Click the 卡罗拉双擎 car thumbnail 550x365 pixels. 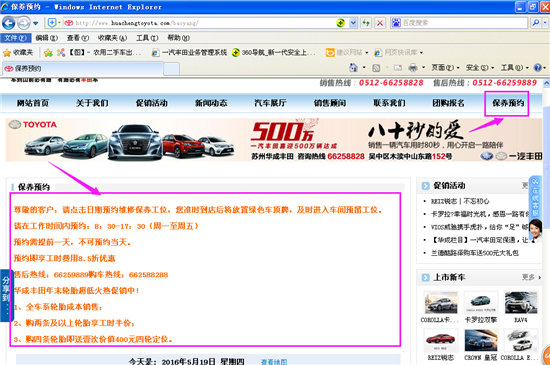tap(481, 302)
